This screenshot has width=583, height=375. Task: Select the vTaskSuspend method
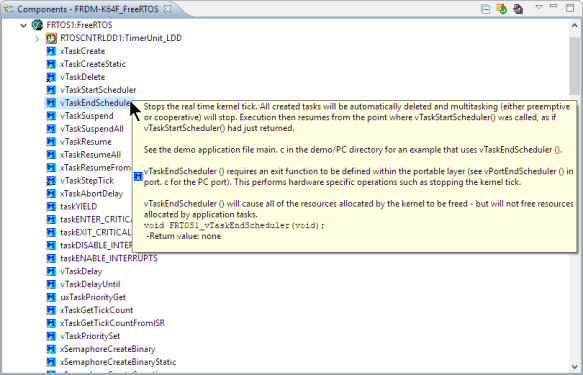(87, 116)
